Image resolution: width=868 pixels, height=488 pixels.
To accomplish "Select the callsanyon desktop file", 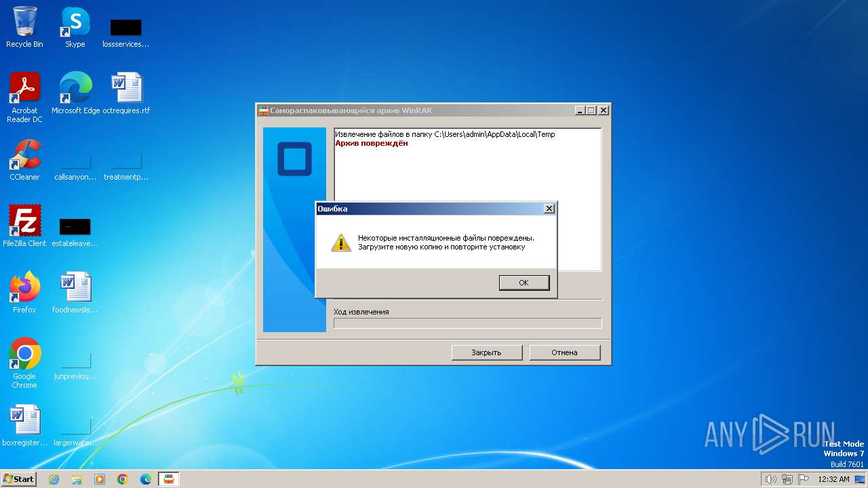I will pos(75,165).
